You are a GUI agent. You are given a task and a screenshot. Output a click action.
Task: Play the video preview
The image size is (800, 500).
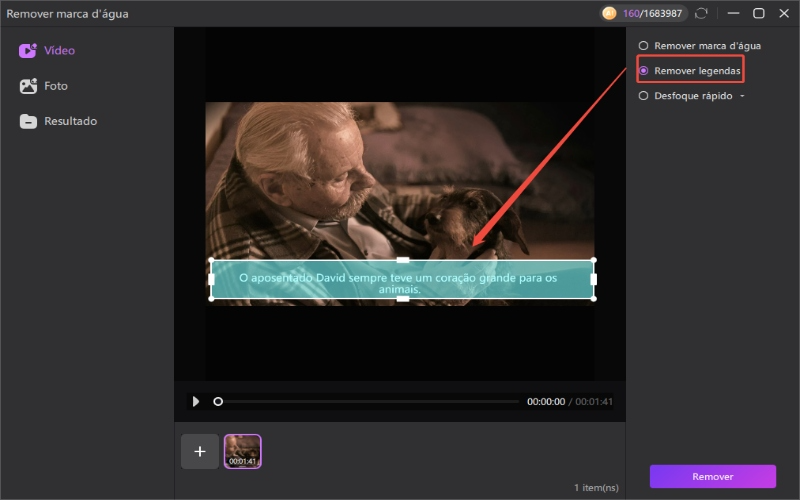pyautogui.click(x=195, y=402)
